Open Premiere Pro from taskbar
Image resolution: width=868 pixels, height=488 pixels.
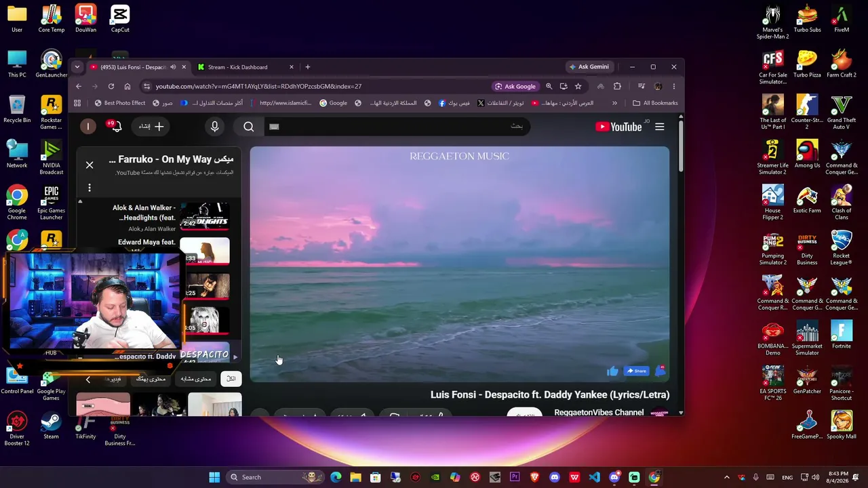click(x=515, y=477)
